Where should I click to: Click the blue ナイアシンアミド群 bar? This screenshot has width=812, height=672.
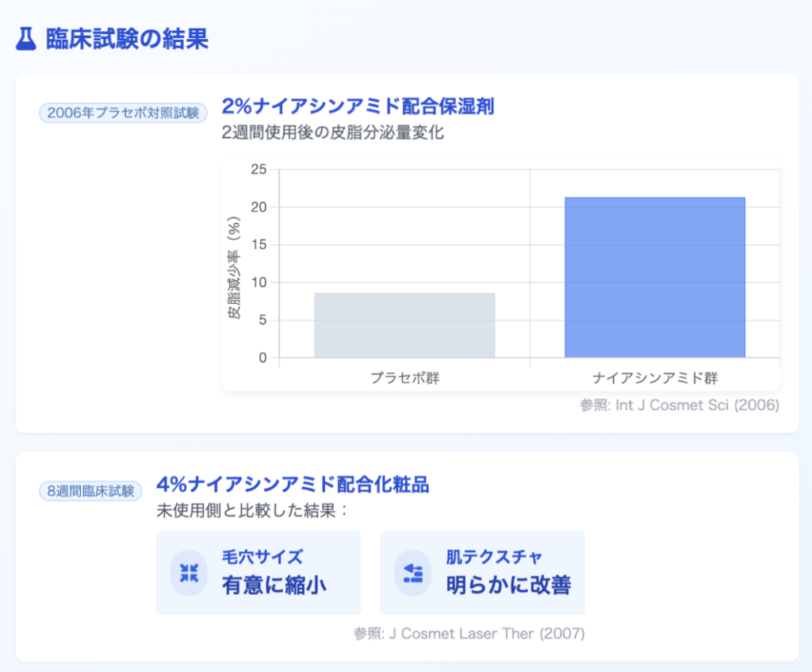(x=654, y=277)
